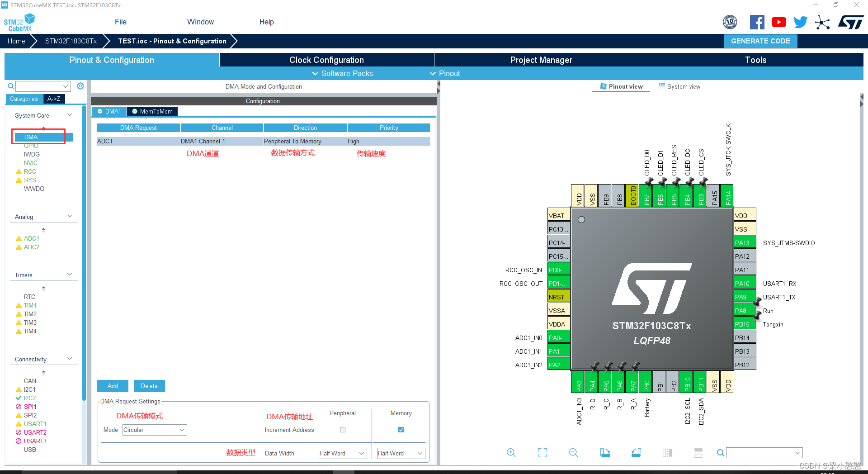Select ADC1 in Analog category
868x474 pixels.
(x=31, y=238)
